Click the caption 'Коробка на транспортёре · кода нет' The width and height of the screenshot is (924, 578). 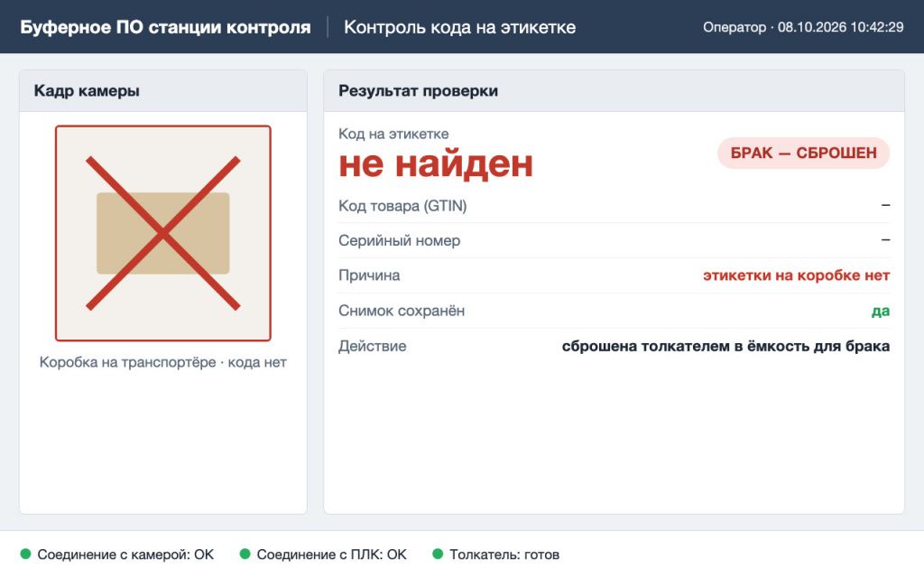[x=163, y=362]
